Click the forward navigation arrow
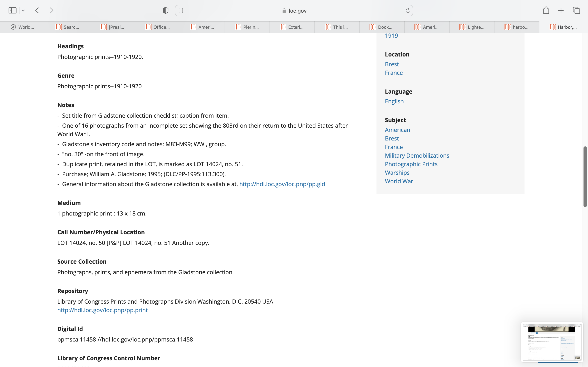Screen dimensions: 588x367 click(51, 10)
